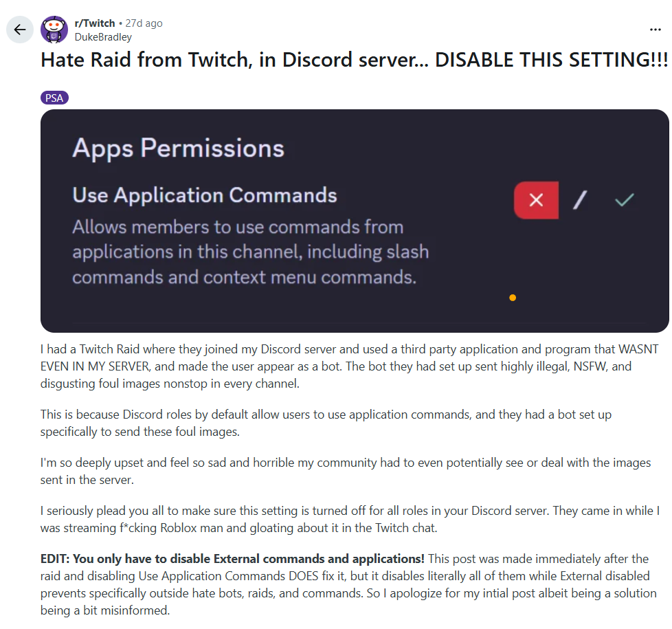This screenshot has width=672, height=629.
Task: Open the Apps Permissions image in the post
Action: click(x=355, y=221)
